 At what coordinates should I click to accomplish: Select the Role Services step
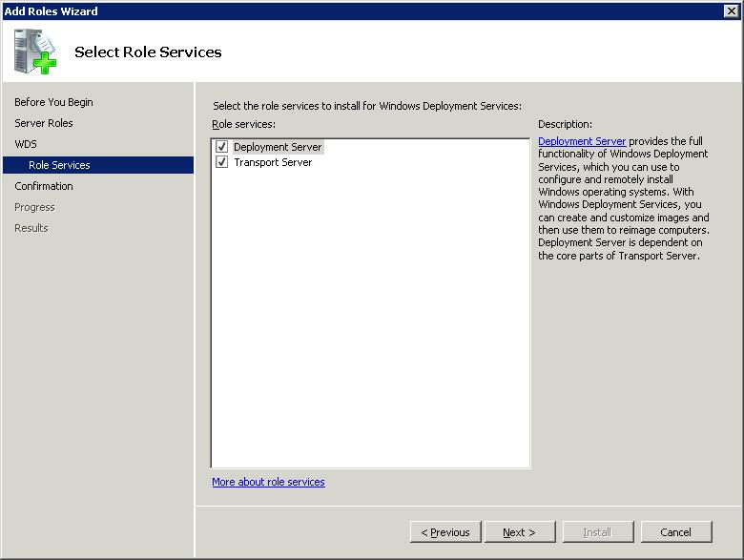coord(98,165)
